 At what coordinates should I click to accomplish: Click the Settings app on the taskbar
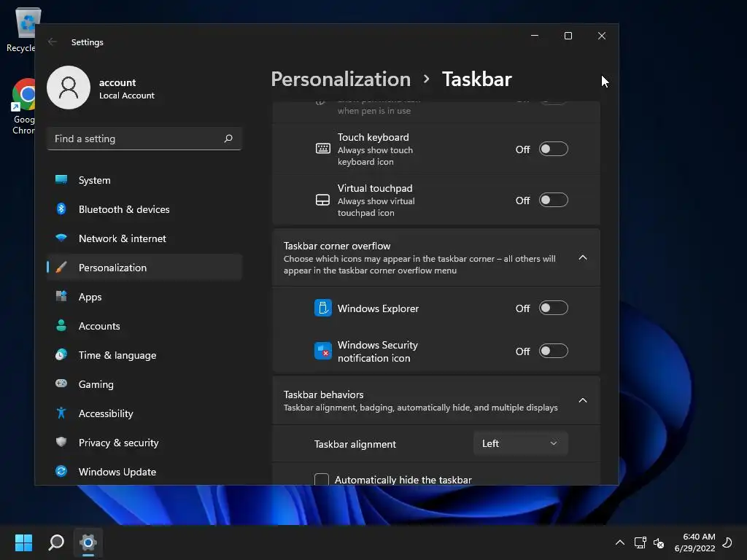coord(88,542)
